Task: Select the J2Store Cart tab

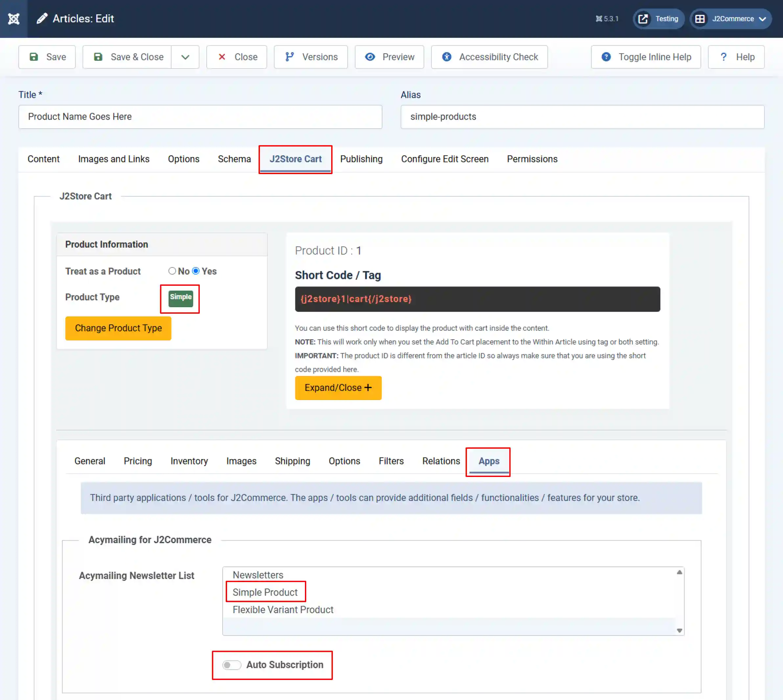Action: coord(295,159)
